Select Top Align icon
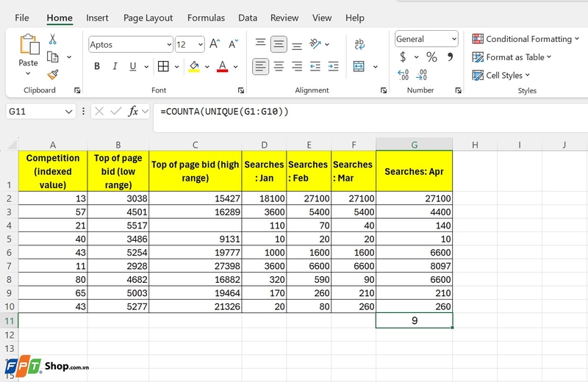Image resolution: width=588 pixels, height=382 pixels. tap(261, 42)
